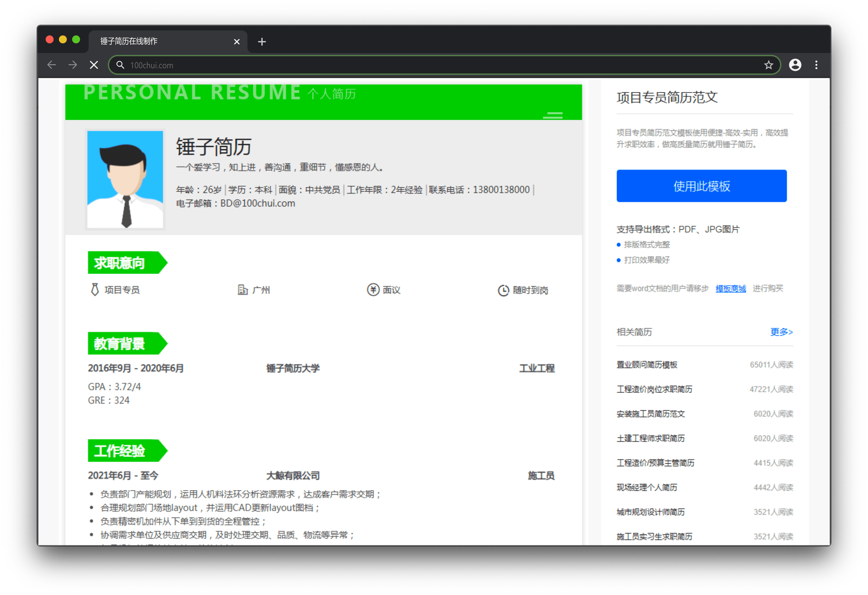
Task: Click the browser back arrow
Action: pyautogui.click(x=52, y=65)
